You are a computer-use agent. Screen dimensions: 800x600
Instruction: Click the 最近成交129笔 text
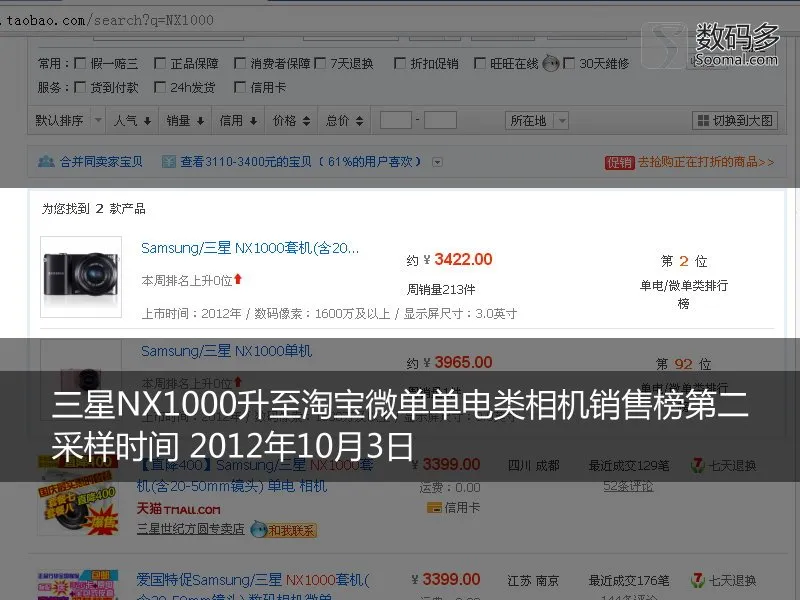629,465
